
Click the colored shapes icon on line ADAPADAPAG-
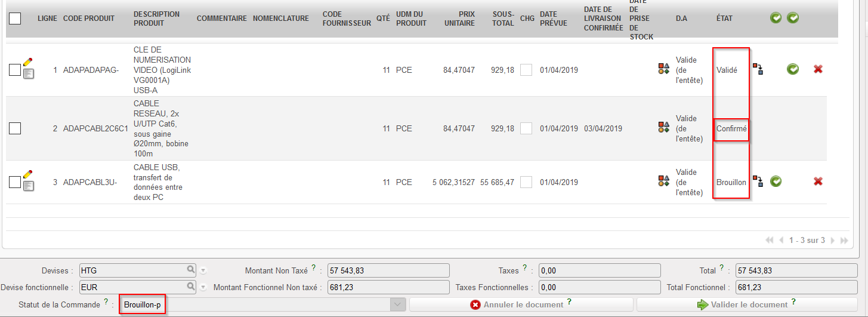663,69
